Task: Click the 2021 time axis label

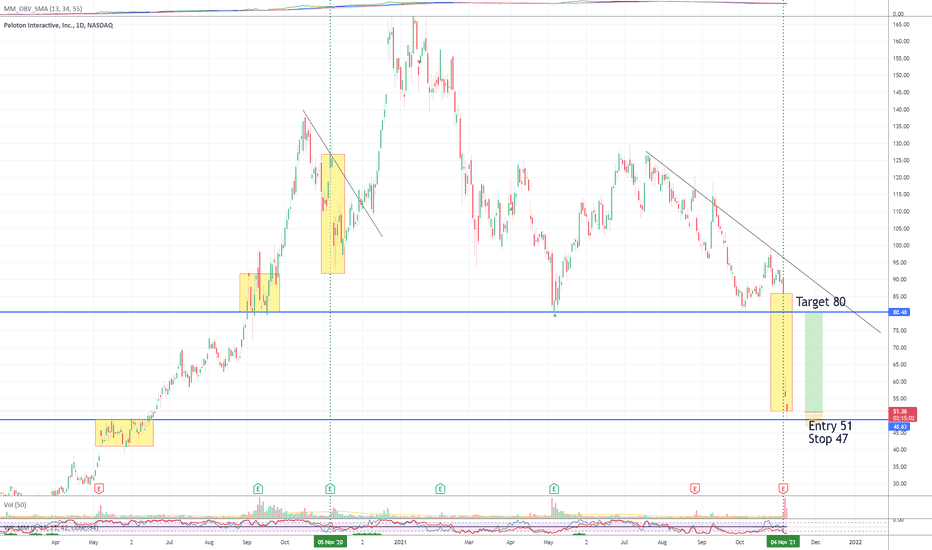Action: click(x=401, y=542)
